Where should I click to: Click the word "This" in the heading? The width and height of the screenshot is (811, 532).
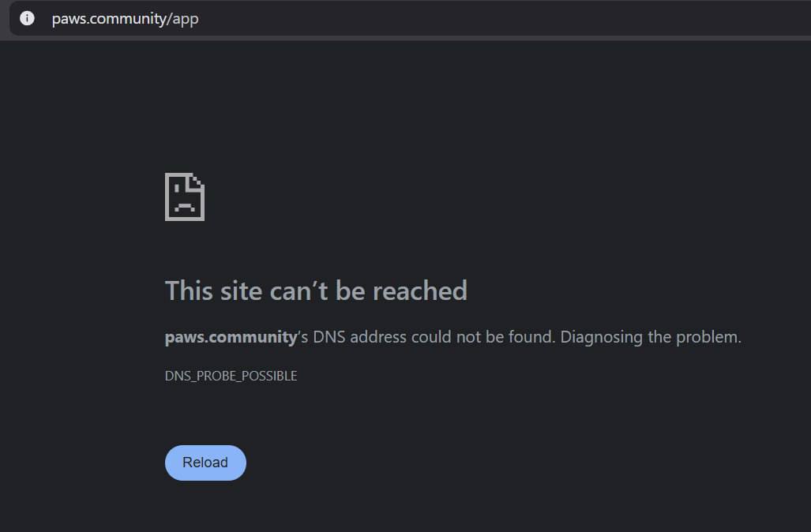click(189, 290)
